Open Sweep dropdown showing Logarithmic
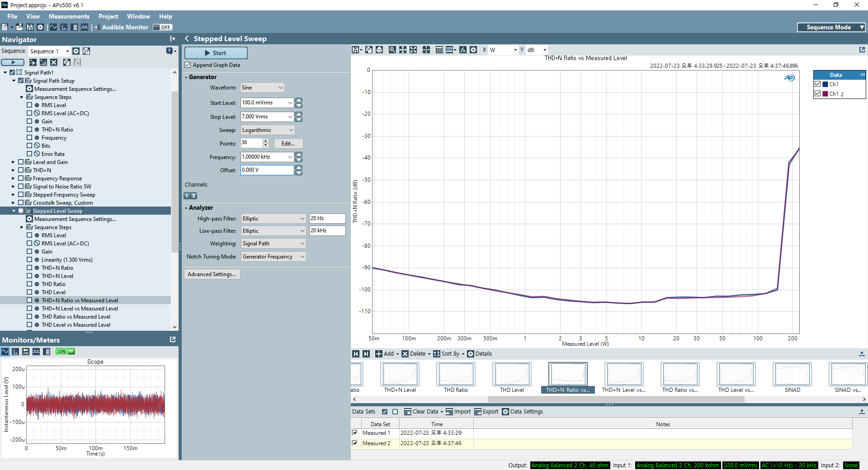Image resolution: width=868 pixels, height=470 pixels. pyautogui.click(x=268, y=130)
